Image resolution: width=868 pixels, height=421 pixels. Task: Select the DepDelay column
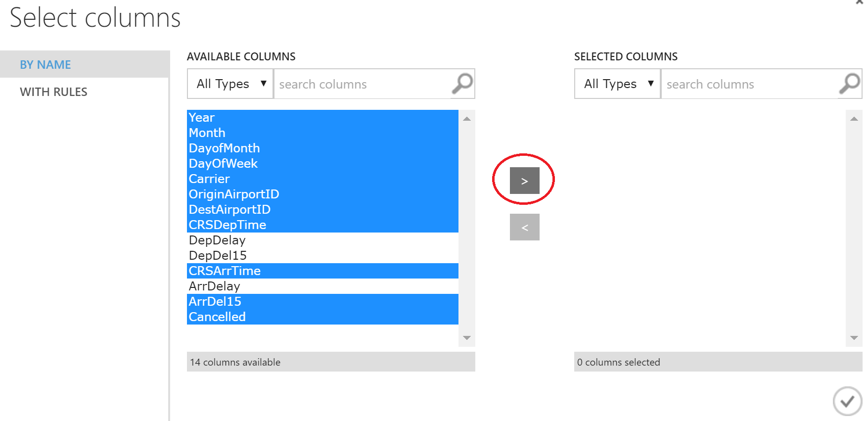pyautogui.click(x=218, y=240)
